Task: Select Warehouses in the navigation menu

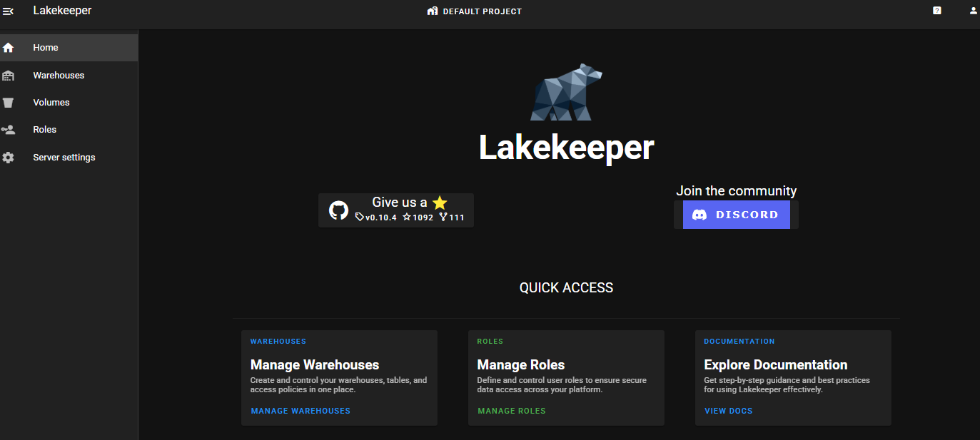Action: [59, 76]
